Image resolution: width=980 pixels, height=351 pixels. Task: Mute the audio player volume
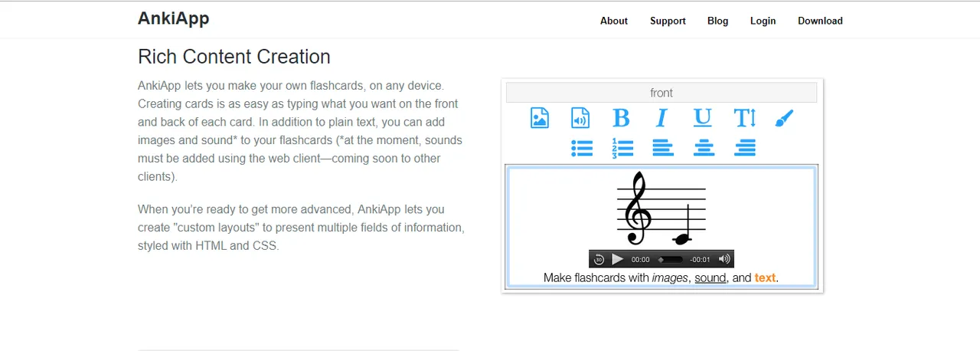[x=724, y=259]
